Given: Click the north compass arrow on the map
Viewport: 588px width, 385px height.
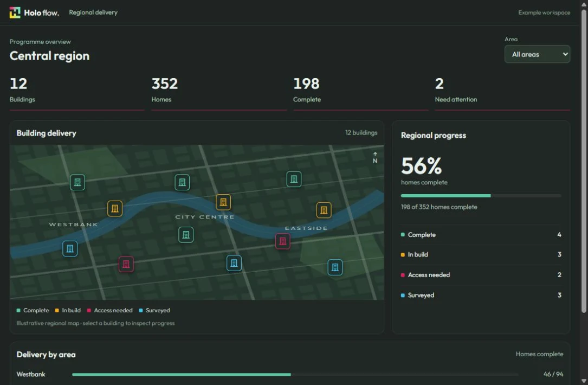Looking at the screenshot, I should point(375,158).
